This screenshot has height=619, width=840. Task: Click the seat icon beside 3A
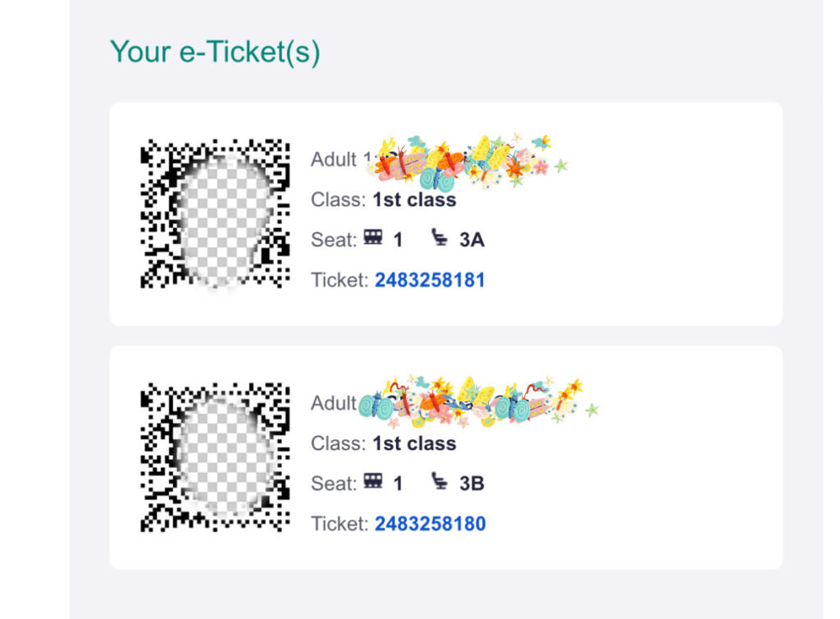coord(441,239)
